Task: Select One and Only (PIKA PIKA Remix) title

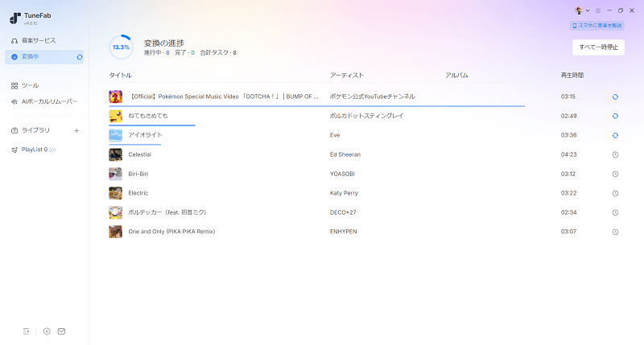Action: click(171, 232)
